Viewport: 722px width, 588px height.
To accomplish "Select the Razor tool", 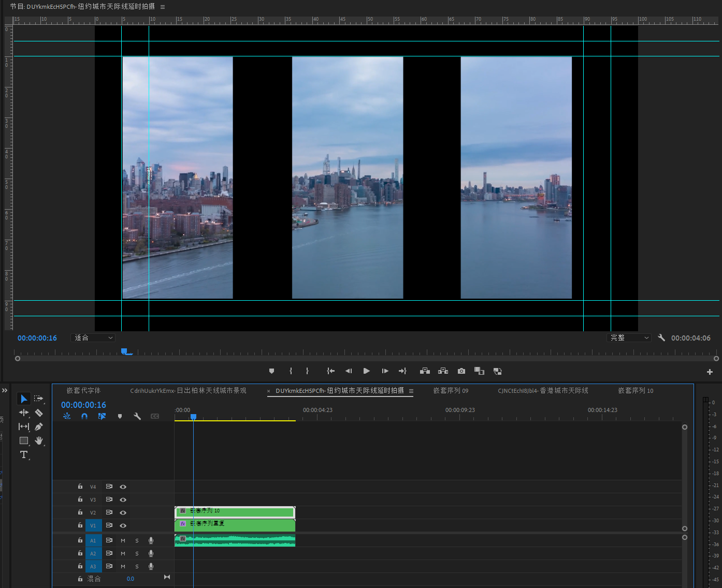I will 39,413.
